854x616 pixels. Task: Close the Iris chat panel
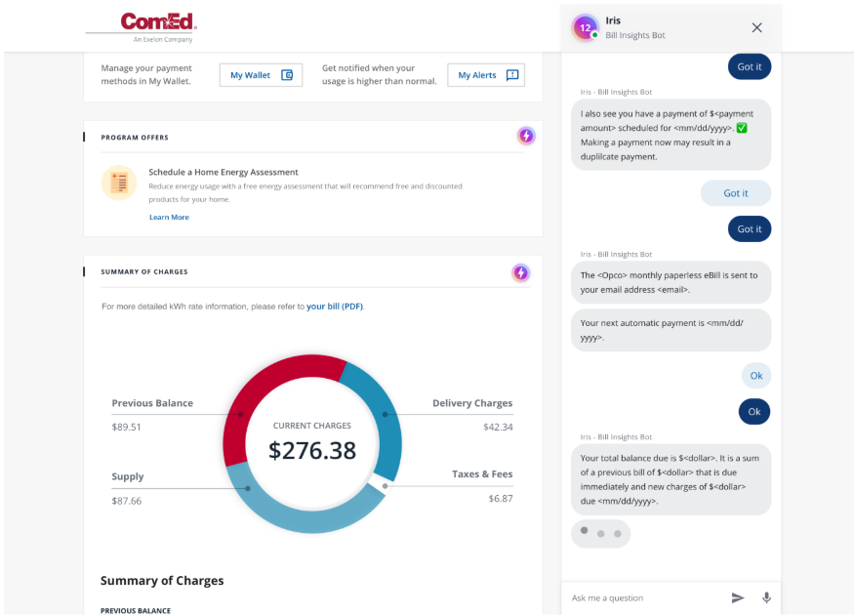(757, 27)
